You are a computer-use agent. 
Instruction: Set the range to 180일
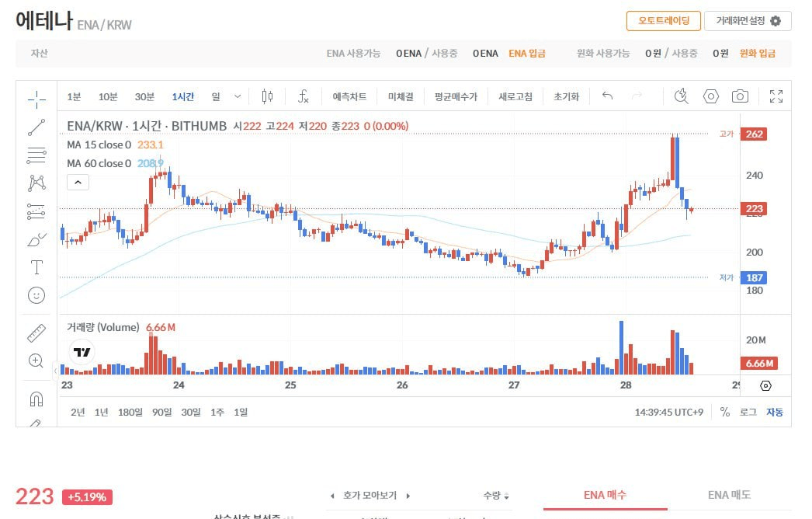tap(130, 413)
